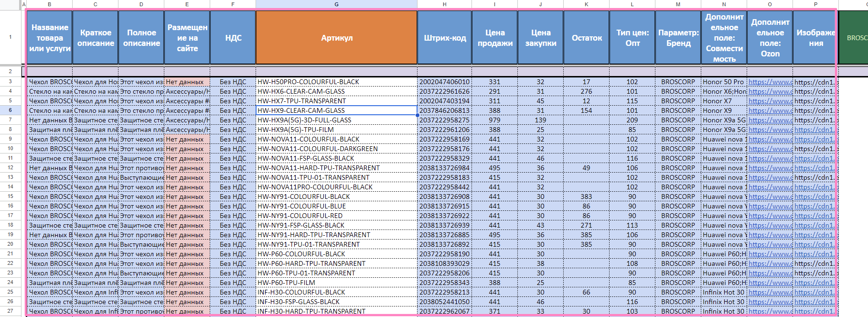Click the Штрих-код header cell
This screenshot has width=868, height=317.
444,38
